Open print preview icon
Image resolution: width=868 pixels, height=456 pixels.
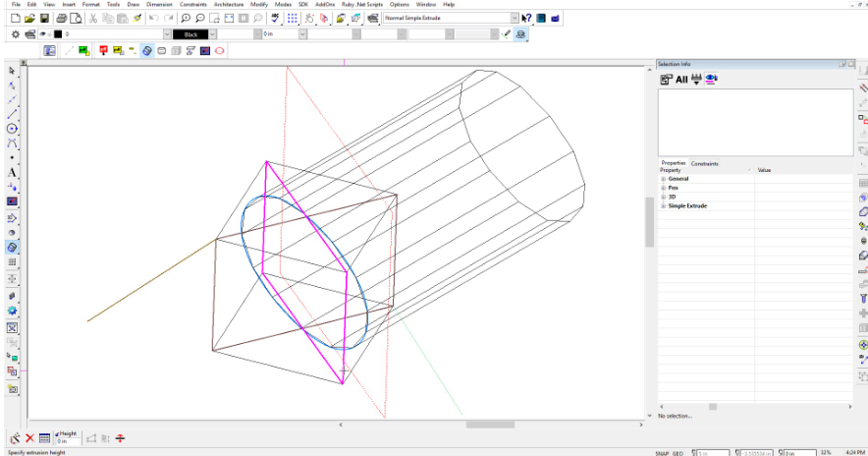(76, 19)
